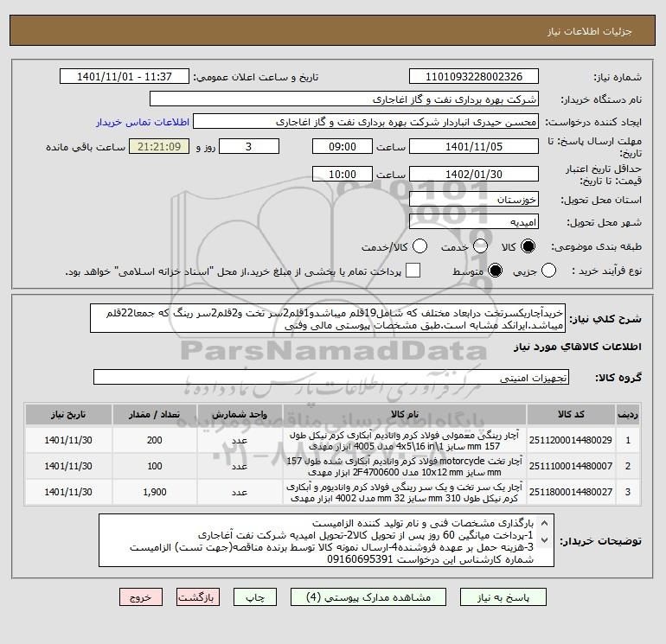Click the combination wrench name in row 3
The height and width of the screenshot is (644, 666).
[405, 493]
